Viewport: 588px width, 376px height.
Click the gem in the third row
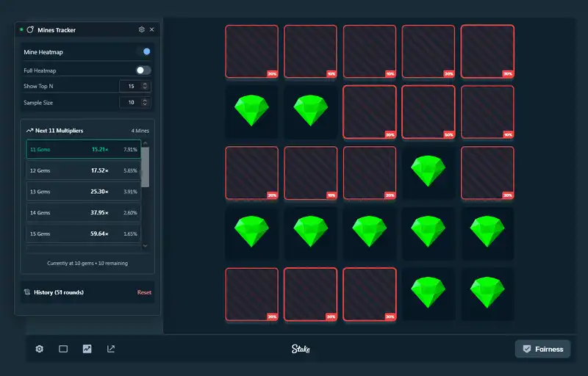(429, 171)
